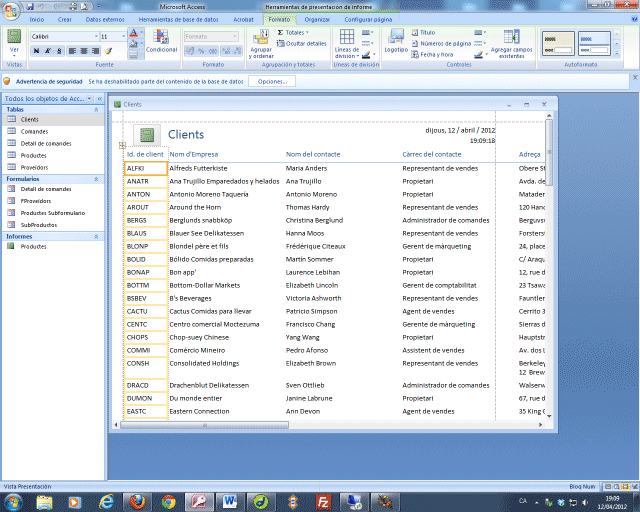Click the report logo icon beside Clients title

[147, 135]
